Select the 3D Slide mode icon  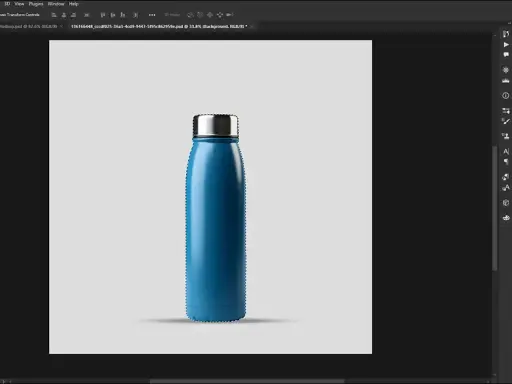[220, 15]
